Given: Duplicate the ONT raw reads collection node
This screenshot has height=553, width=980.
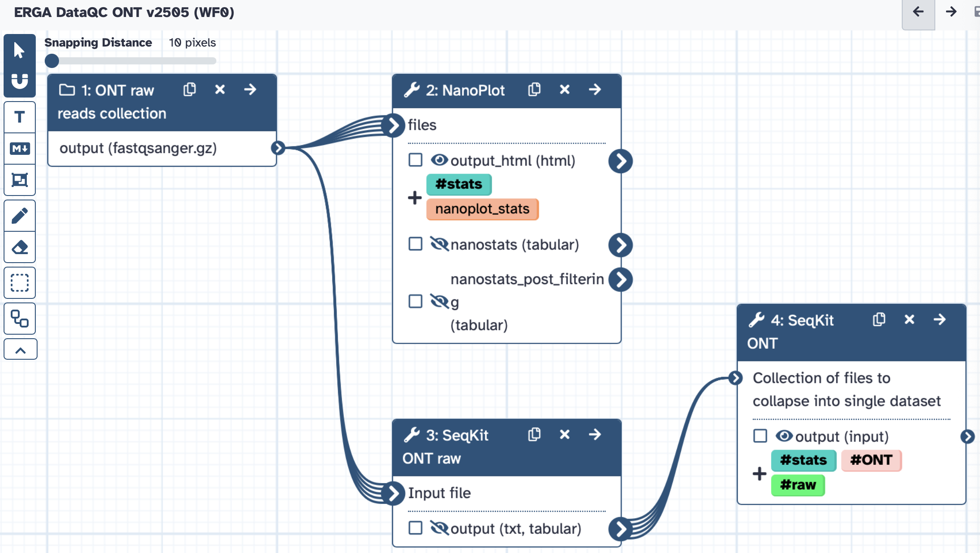Looking at the screenshot, I should 190,89.
